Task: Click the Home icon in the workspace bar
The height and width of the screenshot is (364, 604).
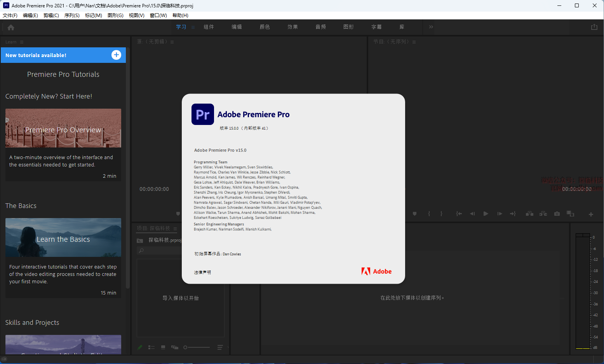Action: click(x=11, y=28)
